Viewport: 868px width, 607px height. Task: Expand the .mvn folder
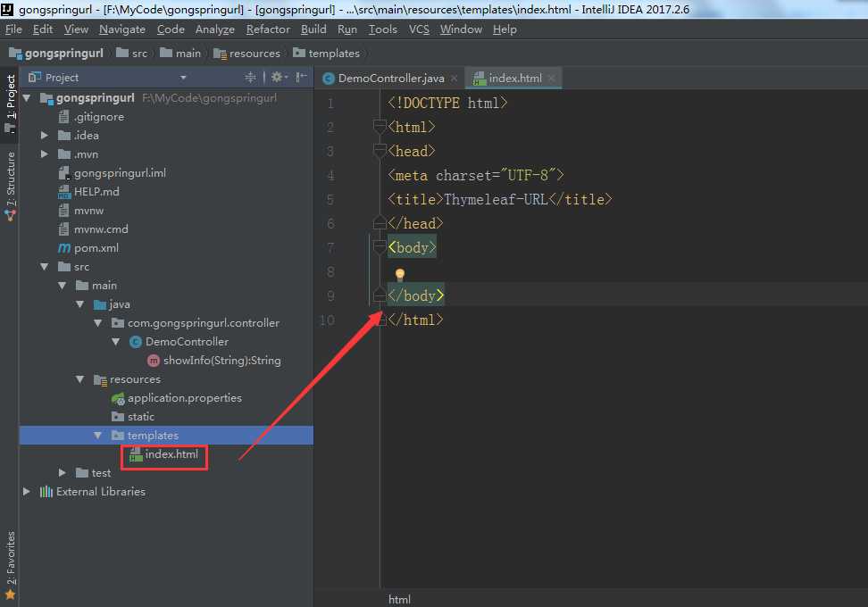tap(45, 154)
